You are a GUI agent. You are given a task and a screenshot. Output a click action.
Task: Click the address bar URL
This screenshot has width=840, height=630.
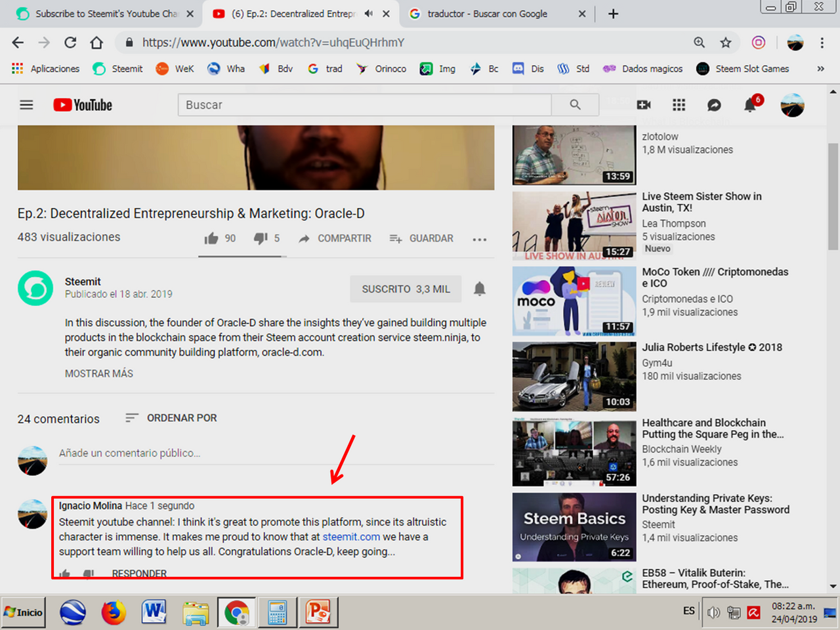pos(273,43)
